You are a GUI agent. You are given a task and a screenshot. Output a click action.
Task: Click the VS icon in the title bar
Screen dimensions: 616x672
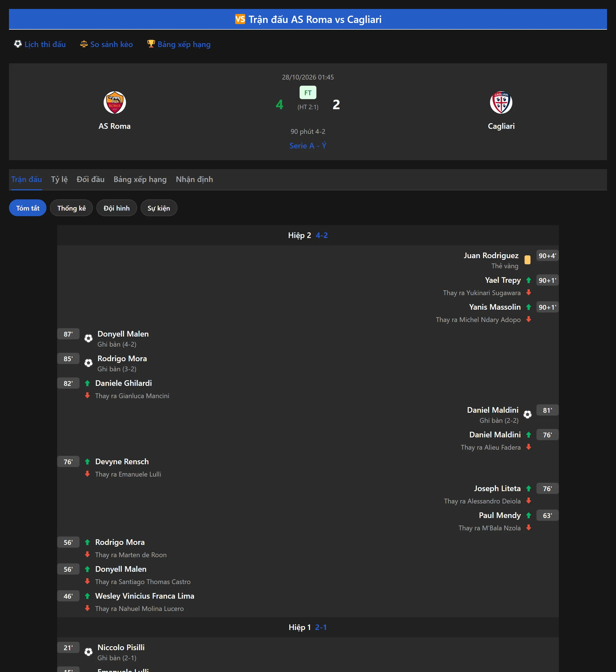[x=240, y=19]
